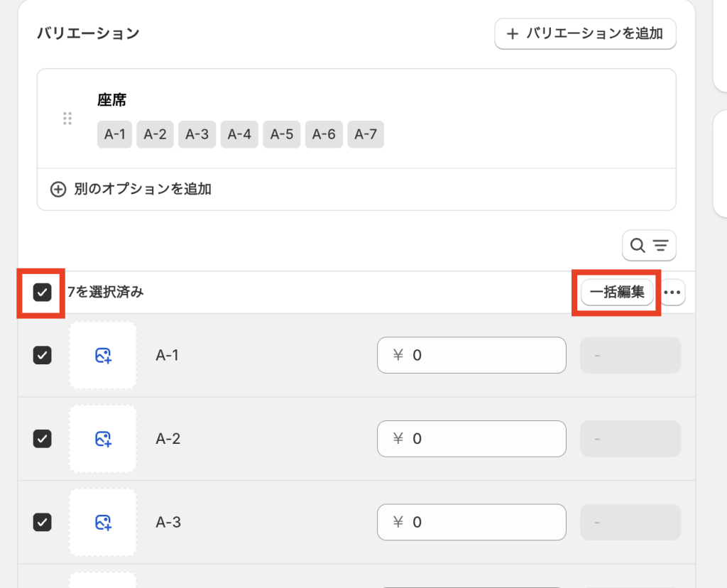Viewport: 727px width, 588px height.
Task: Click the A-1 seat option tag
Action: (114, 134)
